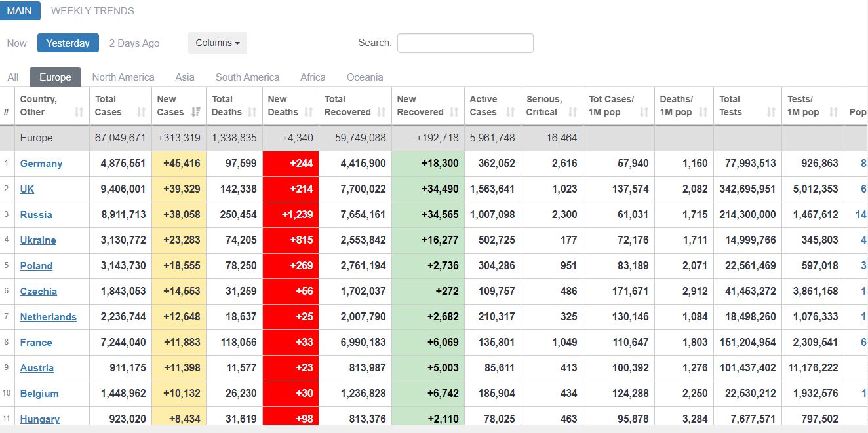Select the Yesterday data view

tap(68, 43)
